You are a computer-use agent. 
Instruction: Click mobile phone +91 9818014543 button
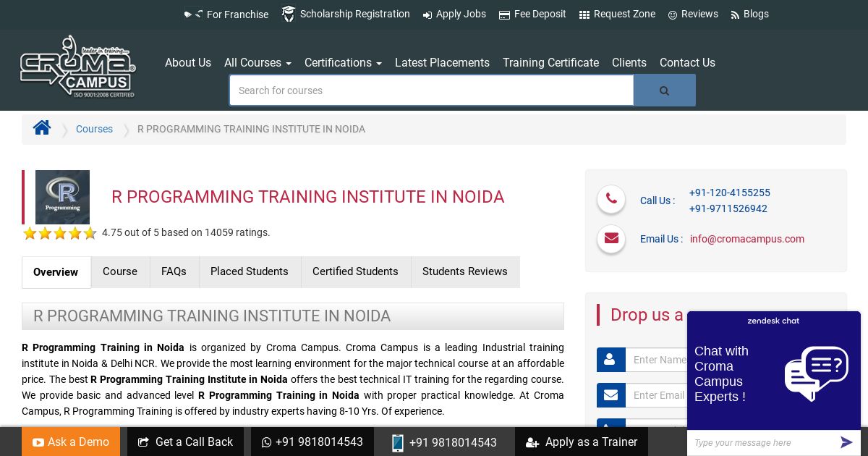coord(444,442)
